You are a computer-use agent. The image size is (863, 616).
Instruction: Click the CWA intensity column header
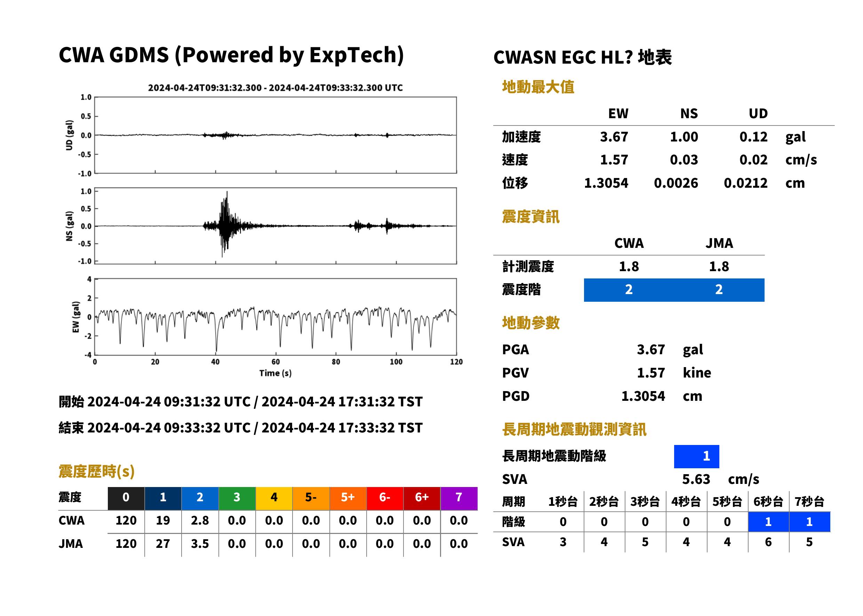[x=629, y=243]
